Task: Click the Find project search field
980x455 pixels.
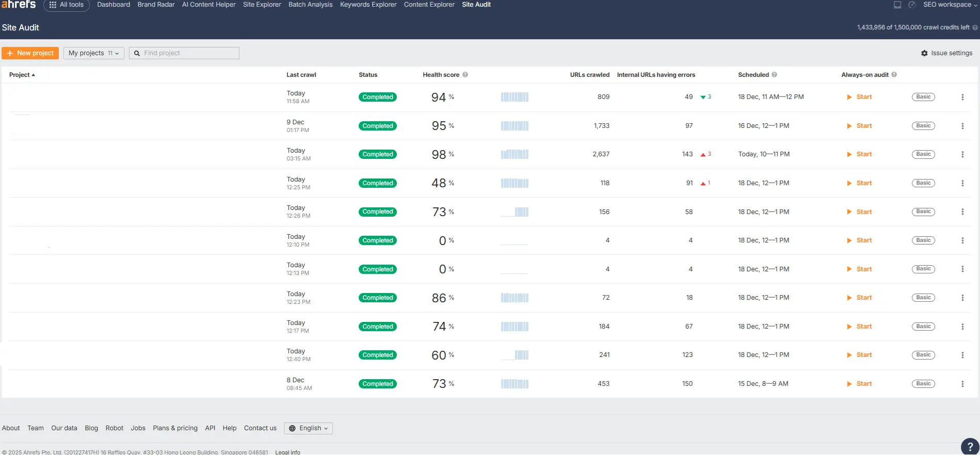Action: point(184,53)
